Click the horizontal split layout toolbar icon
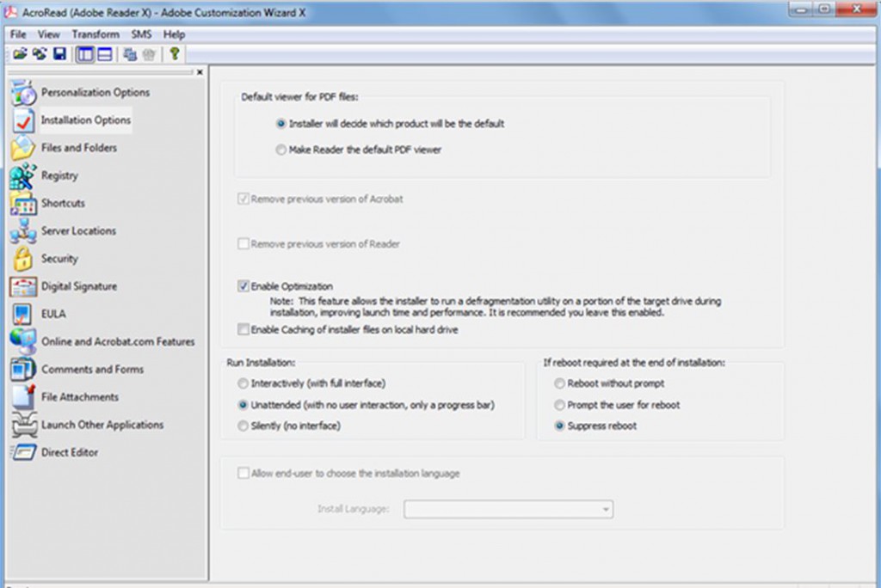Screen dimensions: 881x588 104,54
